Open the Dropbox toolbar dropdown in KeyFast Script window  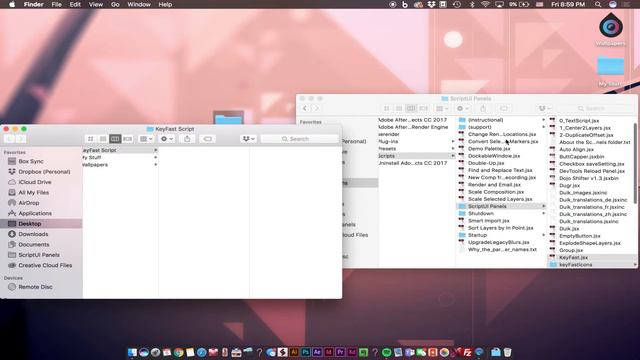click(248, 139)
